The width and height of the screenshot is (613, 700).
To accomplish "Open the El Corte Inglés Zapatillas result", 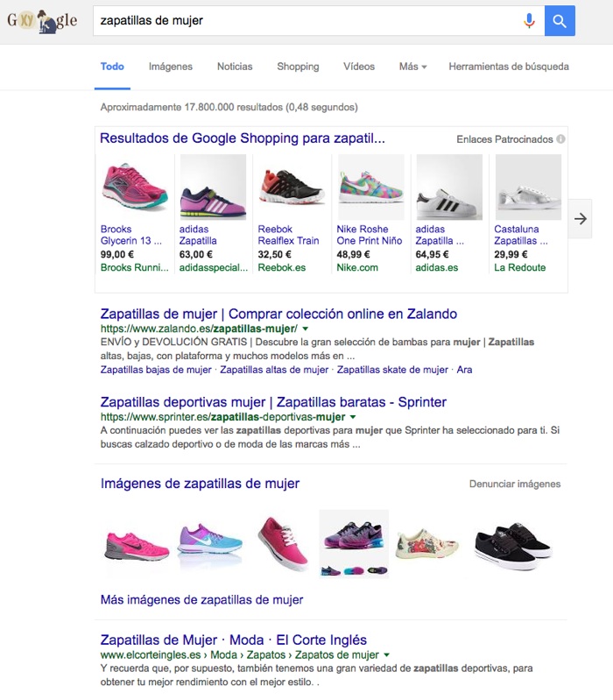I will [233, 640].
